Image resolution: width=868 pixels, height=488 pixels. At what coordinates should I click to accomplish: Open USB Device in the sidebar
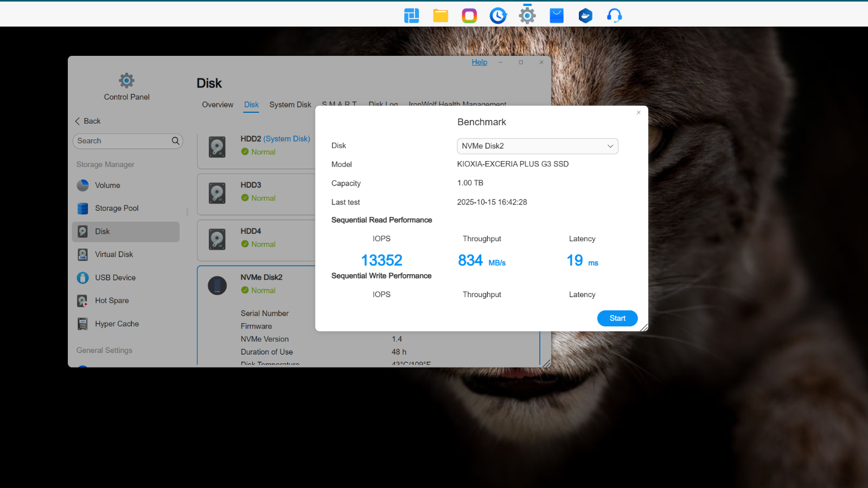(115, 278)
